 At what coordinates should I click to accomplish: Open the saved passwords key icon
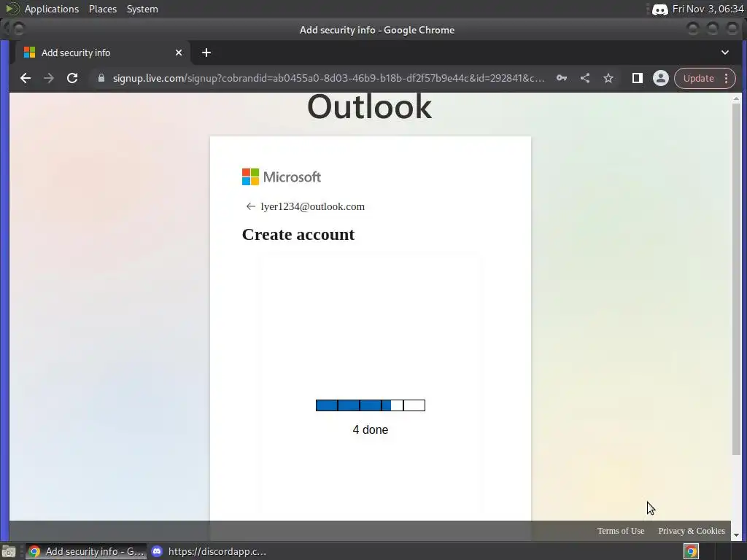(x=562, y=78)
